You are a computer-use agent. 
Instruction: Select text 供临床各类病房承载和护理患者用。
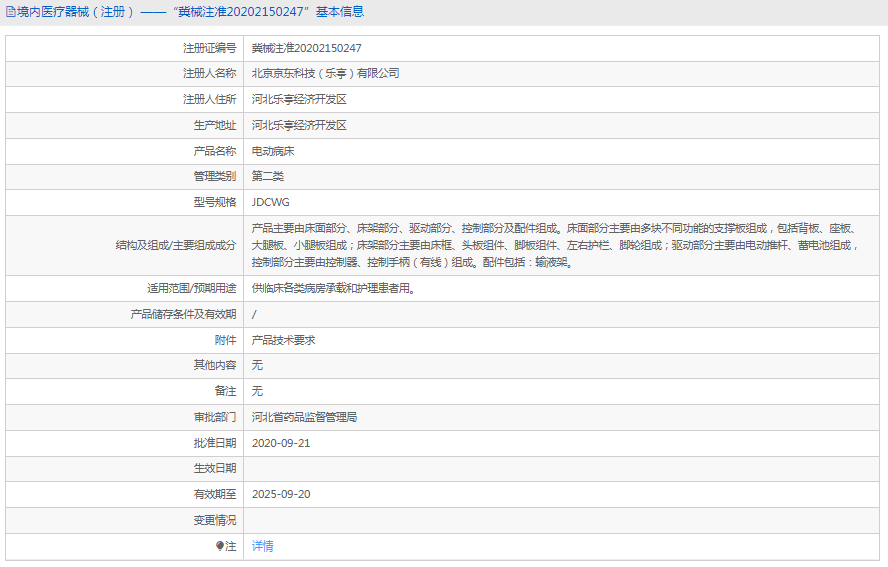[336, 288]
